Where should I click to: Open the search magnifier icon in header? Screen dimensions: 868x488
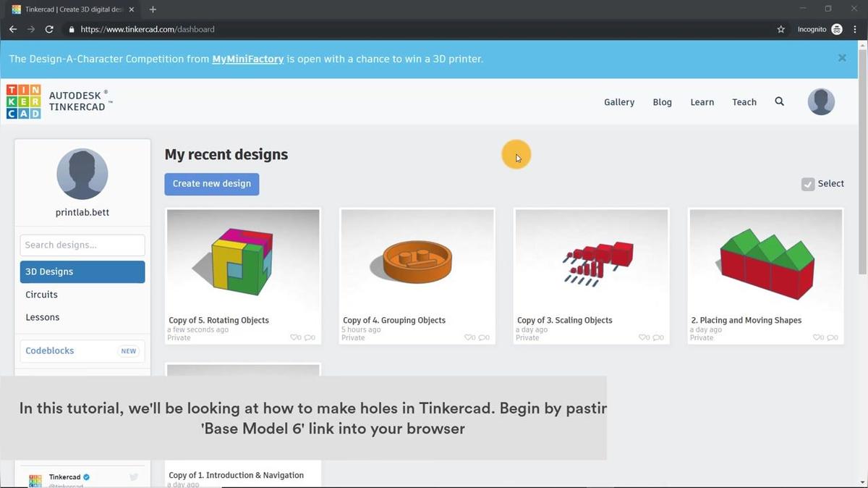coord(779,102)
